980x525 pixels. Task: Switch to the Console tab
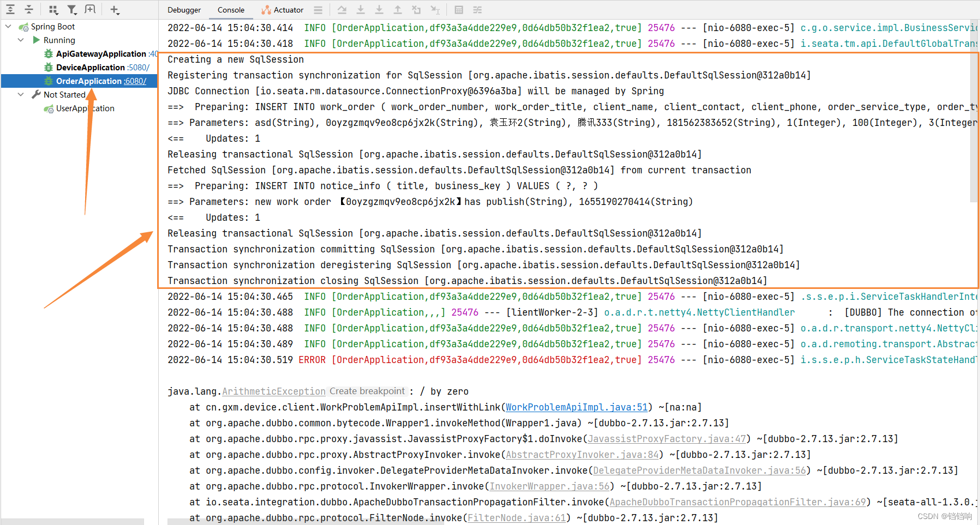click(231, 10)
